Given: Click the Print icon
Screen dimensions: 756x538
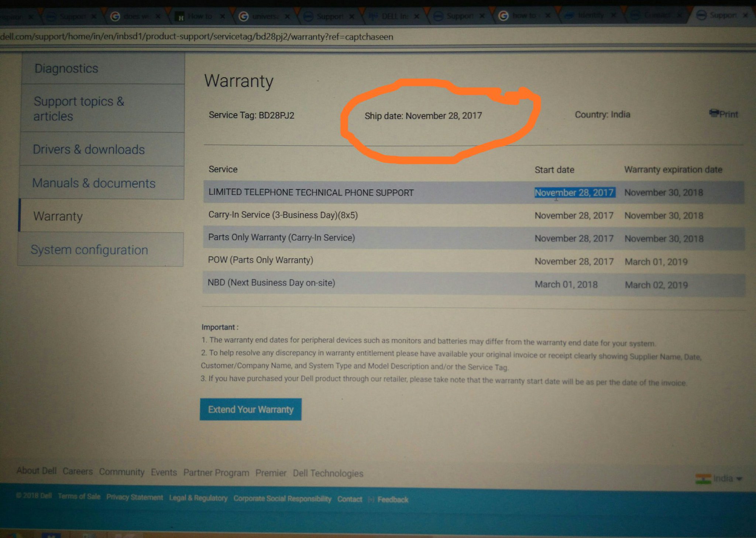Looking at the screenshot, I should click(714, 113).
